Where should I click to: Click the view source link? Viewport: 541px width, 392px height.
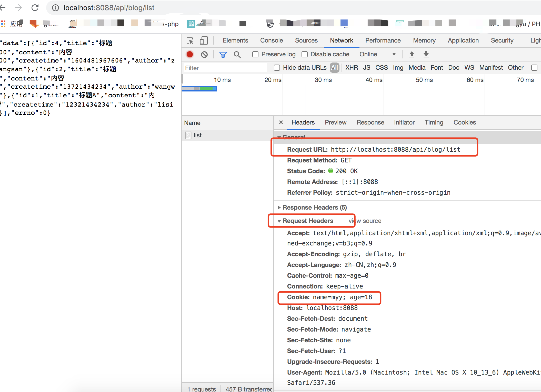tap(365, 221)
